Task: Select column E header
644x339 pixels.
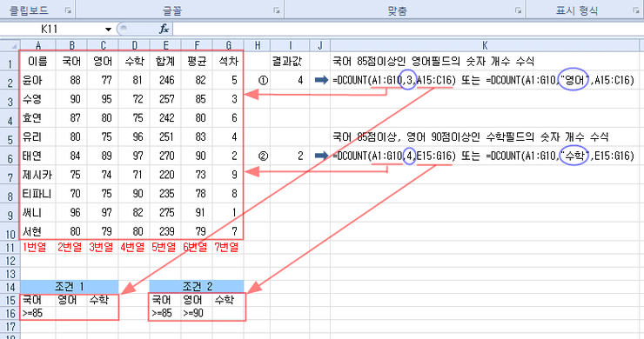Action: pyautogui.click(x=165, y=45)
